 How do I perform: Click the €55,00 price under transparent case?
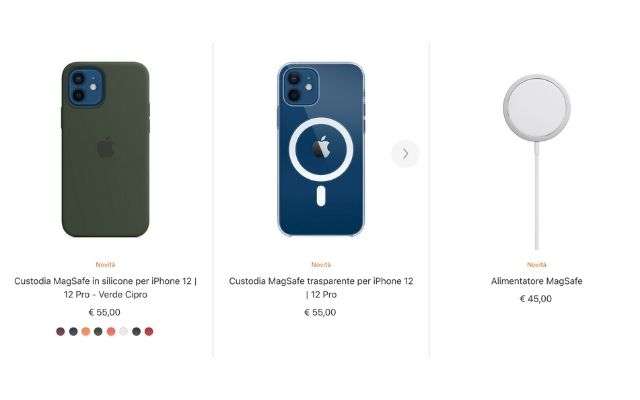point(320,312)
